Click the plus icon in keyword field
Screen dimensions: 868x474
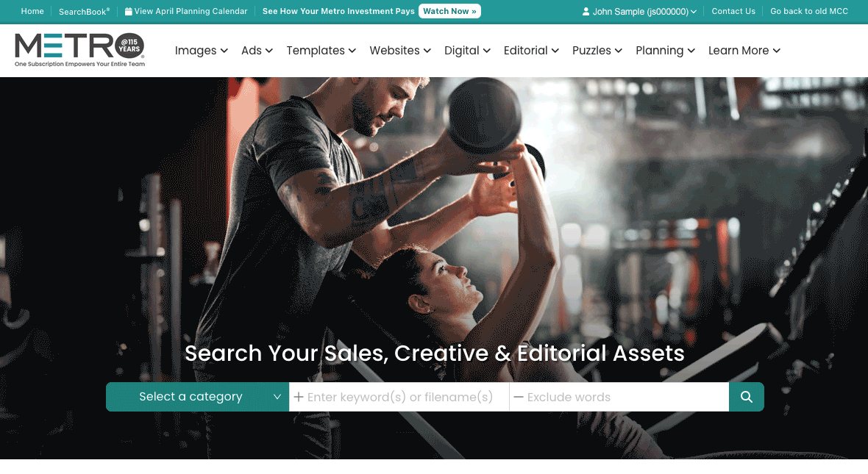(299, 397)
